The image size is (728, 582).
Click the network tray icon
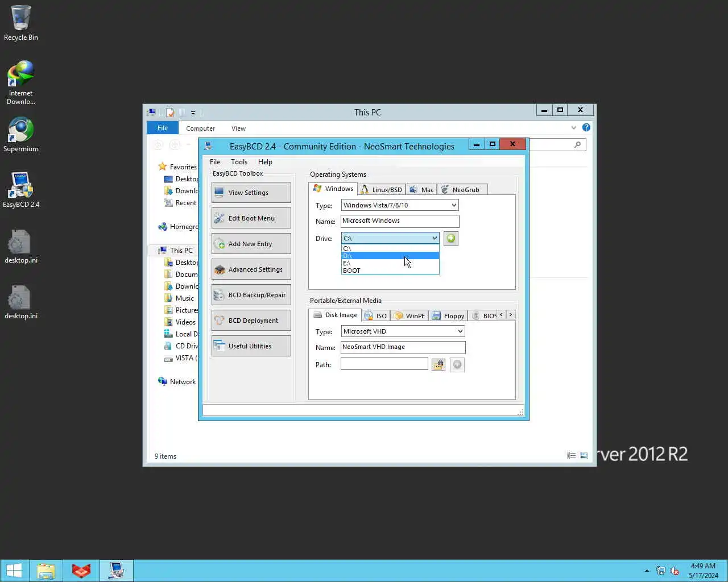tap(661, 571)
